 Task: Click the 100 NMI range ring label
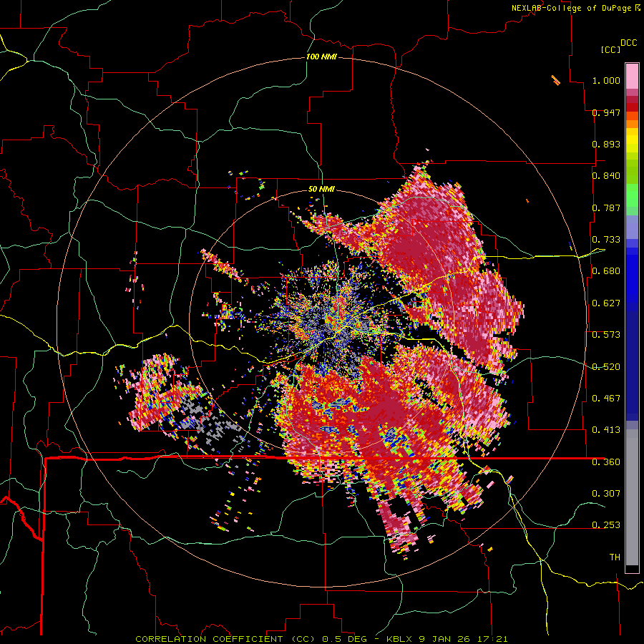[321, 57]
